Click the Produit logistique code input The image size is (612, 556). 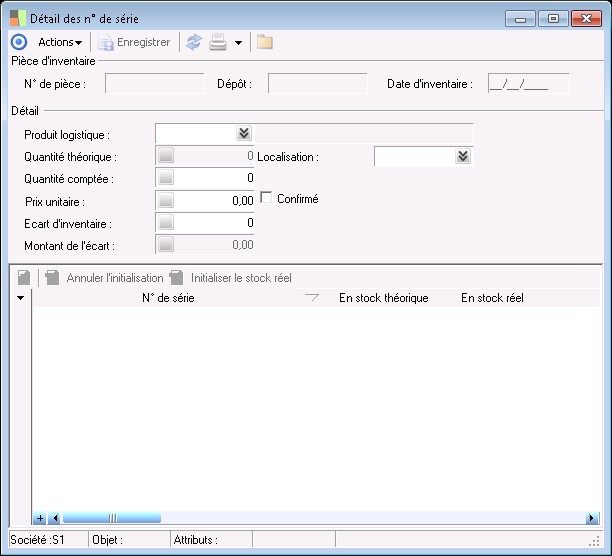pos(196,133)
